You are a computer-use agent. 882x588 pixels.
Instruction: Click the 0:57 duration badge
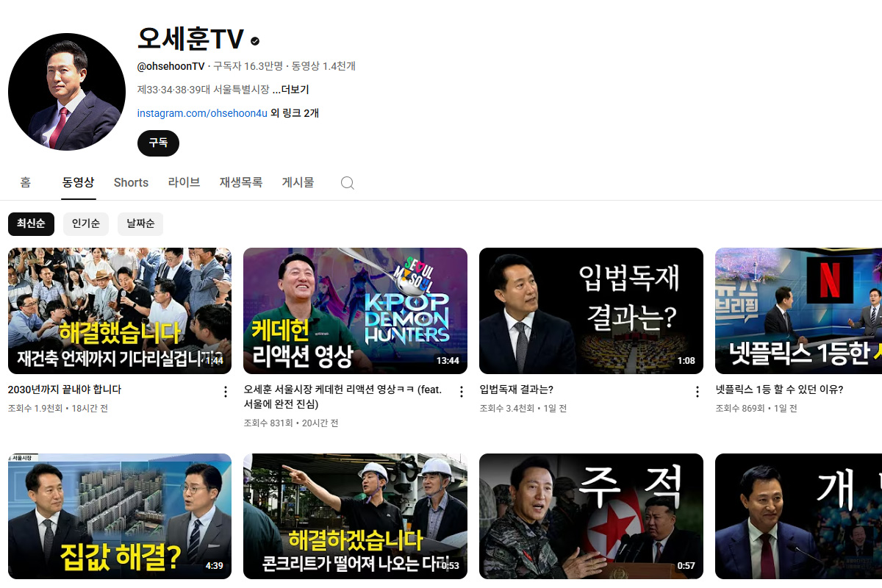pyautogui.click(x=686, y=566)
